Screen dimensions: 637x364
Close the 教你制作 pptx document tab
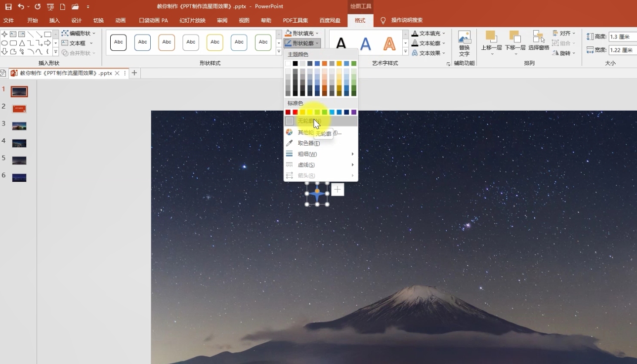point(117,73)
